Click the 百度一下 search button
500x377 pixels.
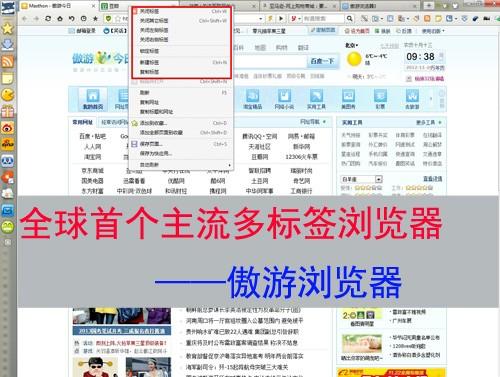click(322, 61)
